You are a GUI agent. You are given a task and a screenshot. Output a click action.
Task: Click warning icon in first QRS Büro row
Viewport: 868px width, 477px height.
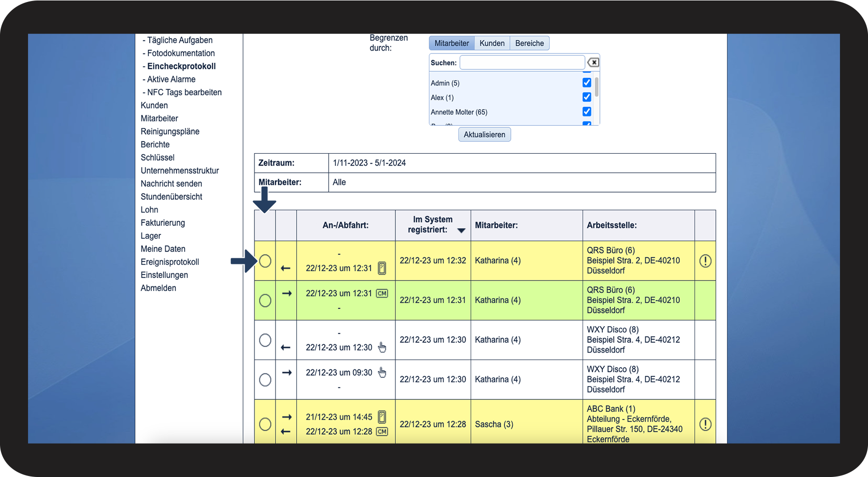705,261
